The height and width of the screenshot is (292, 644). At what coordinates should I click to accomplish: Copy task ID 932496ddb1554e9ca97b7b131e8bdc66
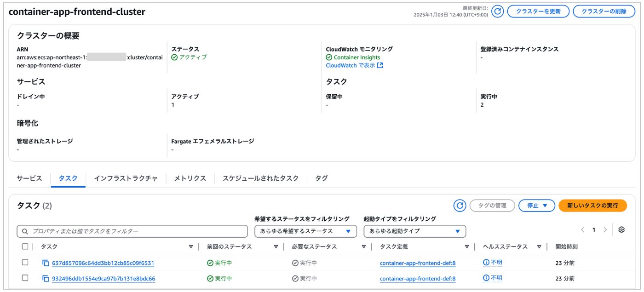pyautogui.click(x=46, y=279)
